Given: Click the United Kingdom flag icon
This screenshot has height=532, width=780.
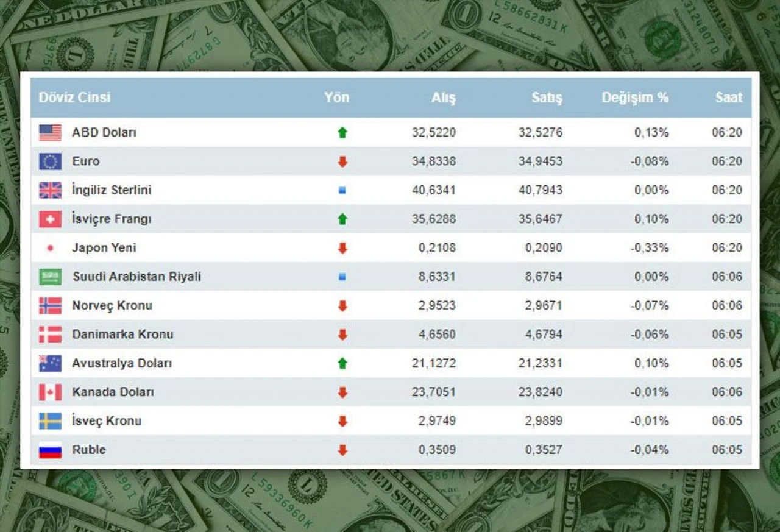Looking at the screenshot, I should [x=50, y=190].
